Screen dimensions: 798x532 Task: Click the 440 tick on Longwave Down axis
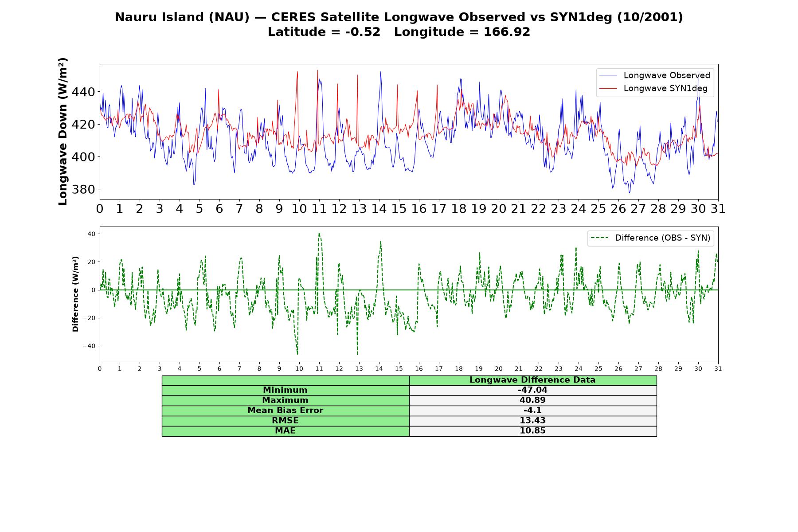(83, 92)
